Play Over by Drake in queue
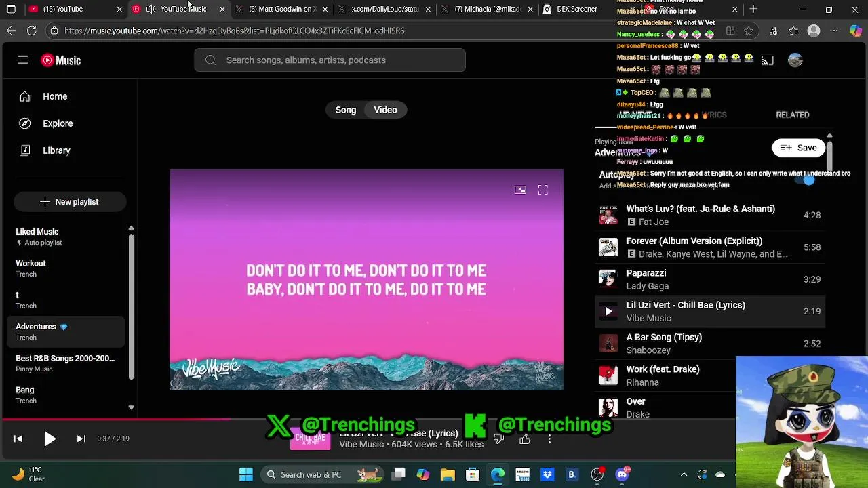Screen dimensions: 868x488 pos(665,407)
